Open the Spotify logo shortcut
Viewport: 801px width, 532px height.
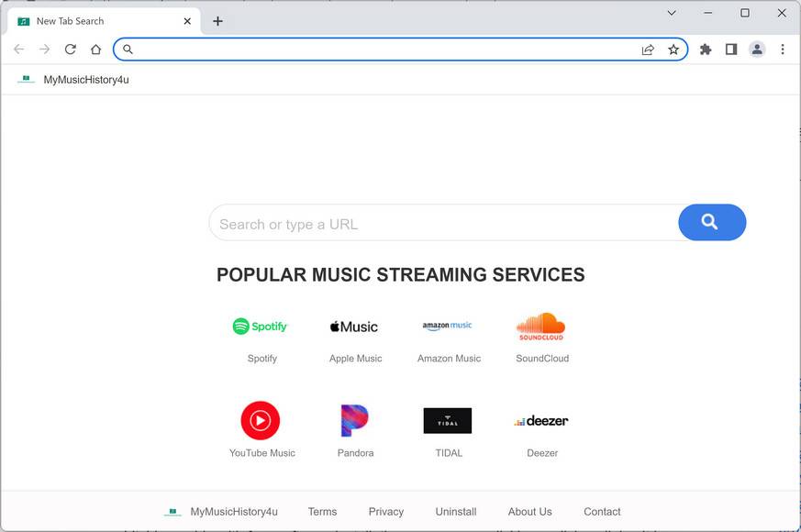(x=260, y=326)
